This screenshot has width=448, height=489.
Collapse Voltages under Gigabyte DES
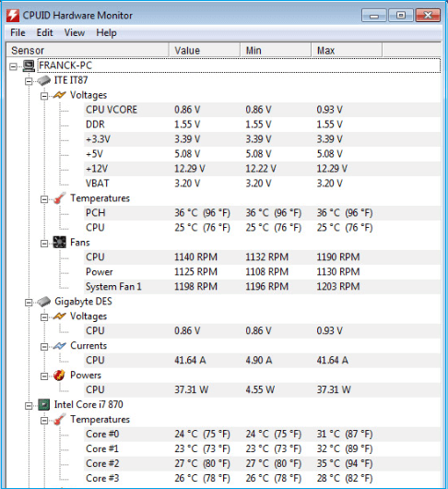click(x=44, y=317)
